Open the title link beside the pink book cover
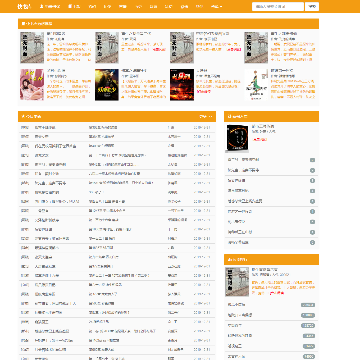The image size is (360, 360). (x=56, y=71)
